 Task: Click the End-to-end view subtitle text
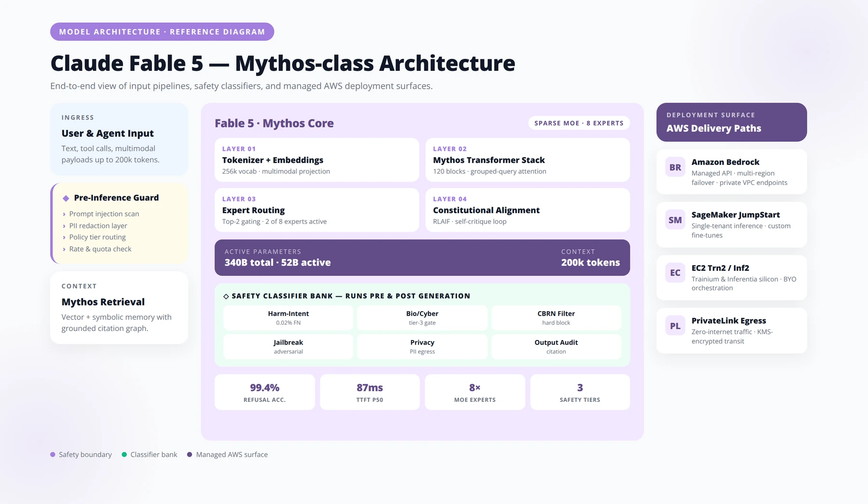241,86
